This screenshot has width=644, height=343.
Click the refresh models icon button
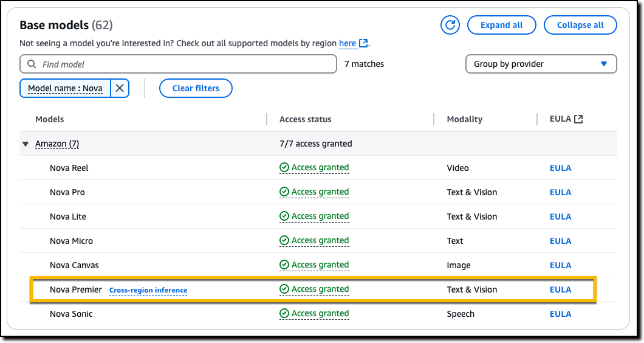[x=450, y=25]
